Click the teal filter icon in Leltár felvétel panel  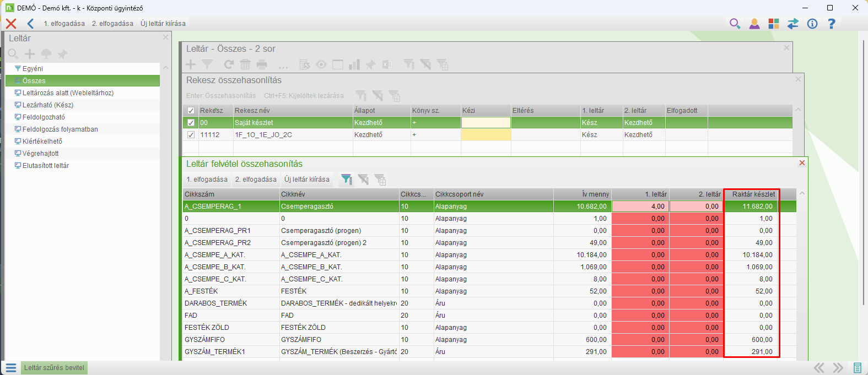[x=346, y=179]
